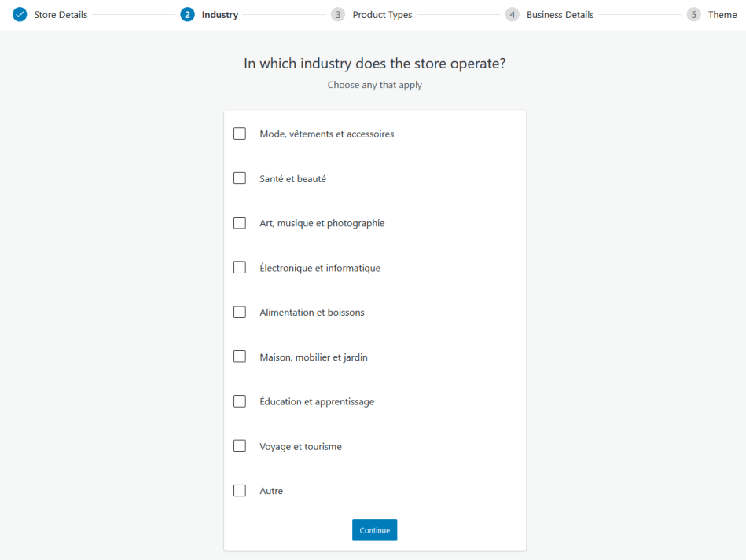Check the Autre checkbox

240,491
